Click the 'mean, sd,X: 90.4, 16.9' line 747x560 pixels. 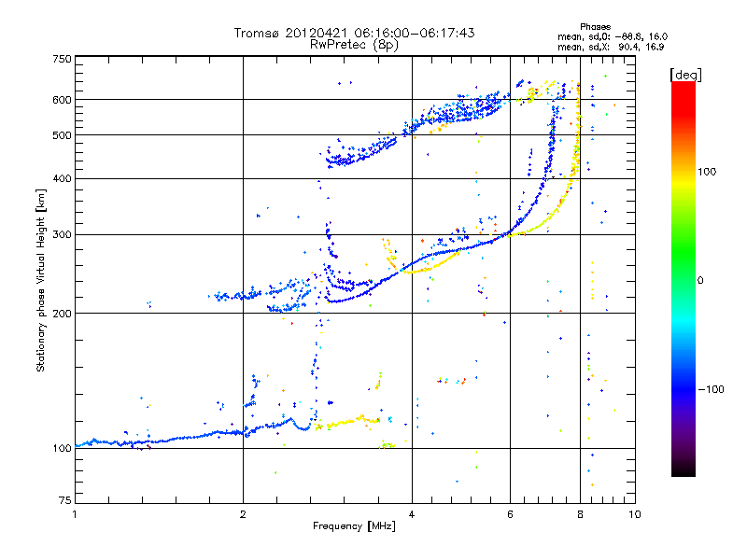(x=611, y=47)
